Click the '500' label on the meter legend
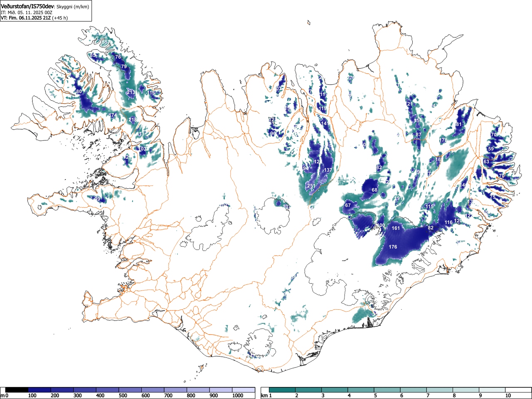532x399 pixels. (123, 396)
